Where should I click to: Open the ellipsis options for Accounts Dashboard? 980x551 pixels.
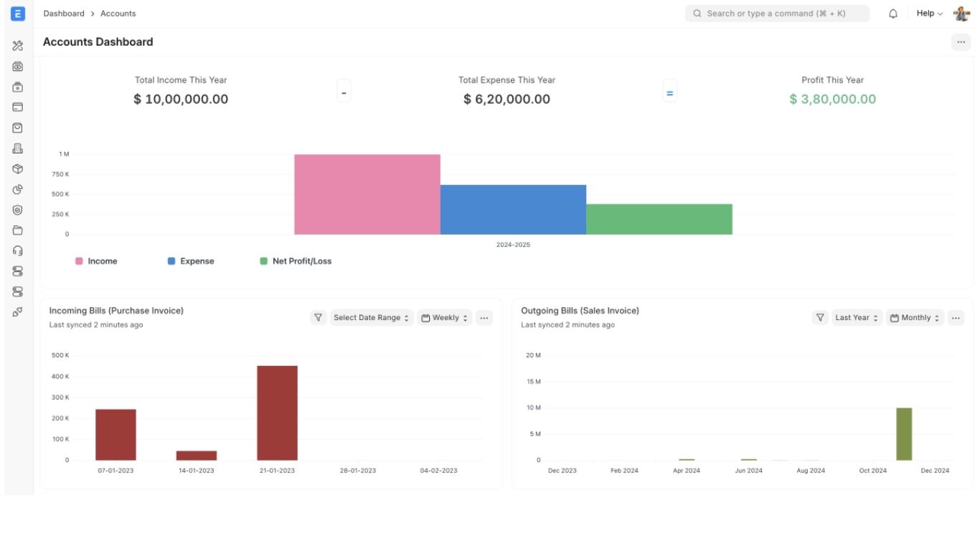coord(961,42)
